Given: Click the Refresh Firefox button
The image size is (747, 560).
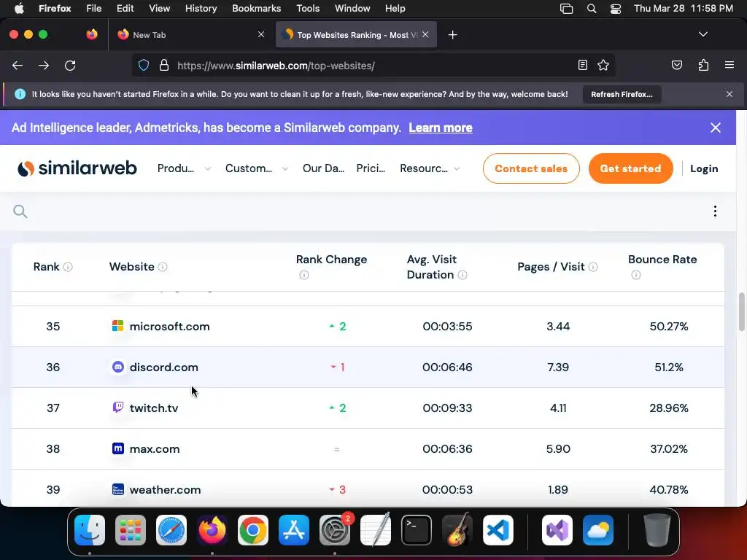Looking at the screenshot, I should tap(622, 94).
